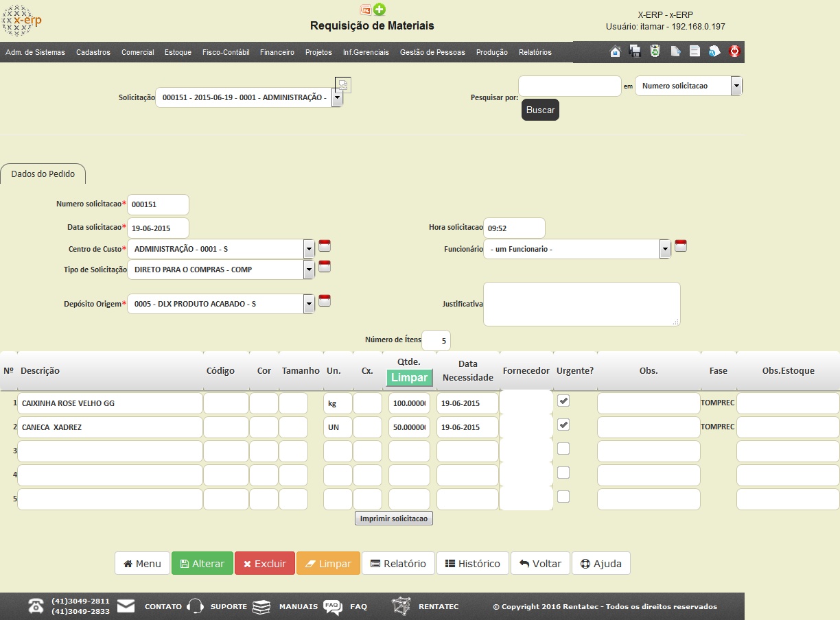Click the FAQ speech bubble icon in footer

coord(333,607)
